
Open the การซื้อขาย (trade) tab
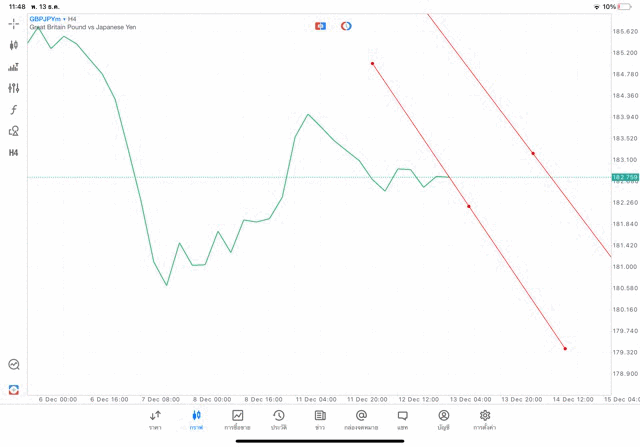point(238,420)
